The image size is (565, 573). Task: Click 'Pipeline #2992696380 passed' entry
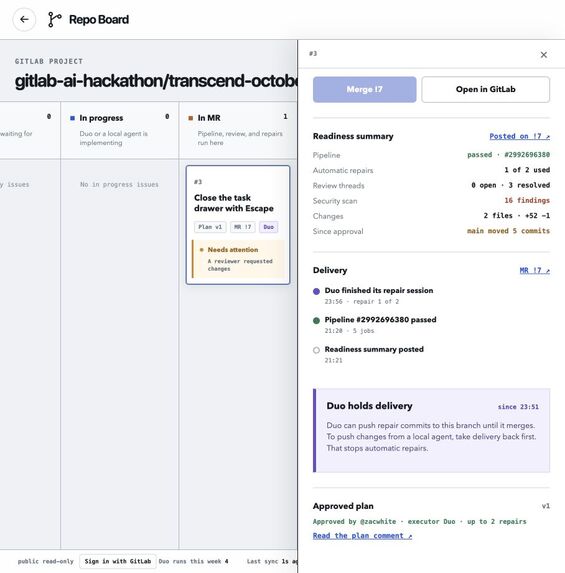[380, 320]
